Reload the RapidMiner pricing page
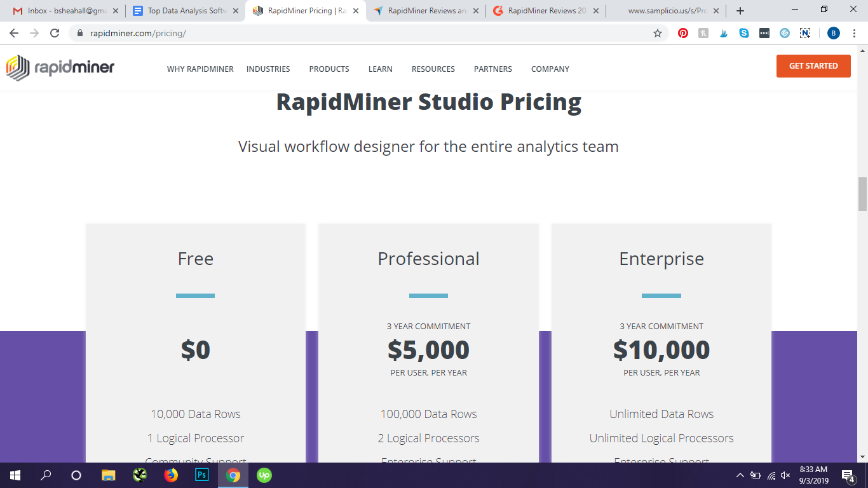 55,33
